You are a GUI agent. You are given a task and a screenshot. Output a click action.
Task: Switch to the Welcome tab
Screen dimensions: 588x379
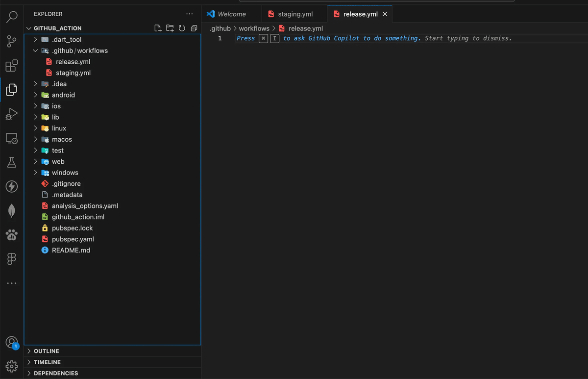pyautogui.click(x=232, y=14)
